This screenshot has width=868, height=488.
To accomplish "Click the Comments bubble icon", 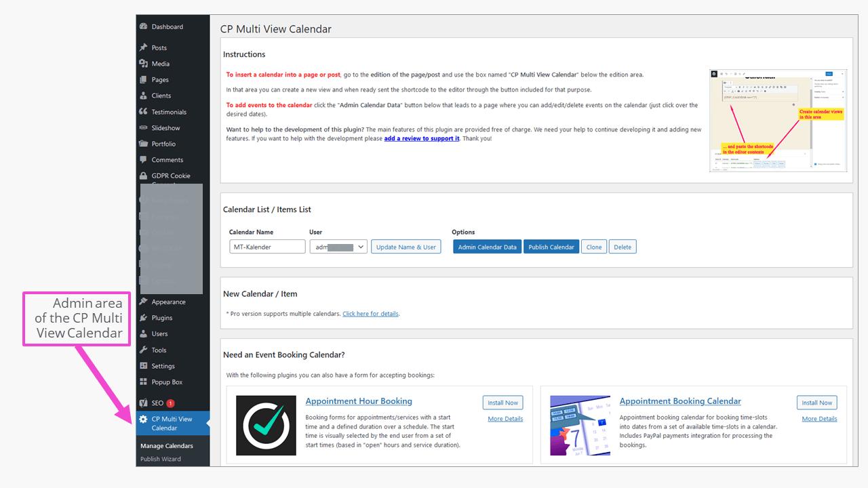I will pyautogui.click(x=144, y=159).
